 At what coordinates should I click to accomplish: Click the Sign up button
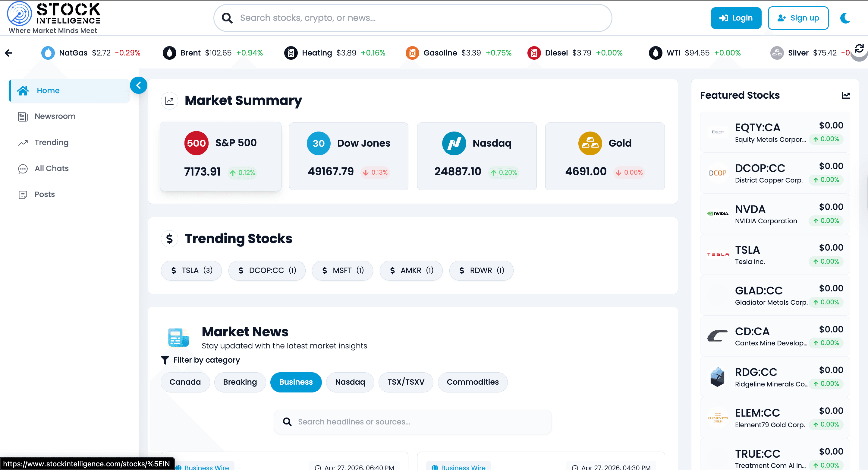click(x=798, y=18)
